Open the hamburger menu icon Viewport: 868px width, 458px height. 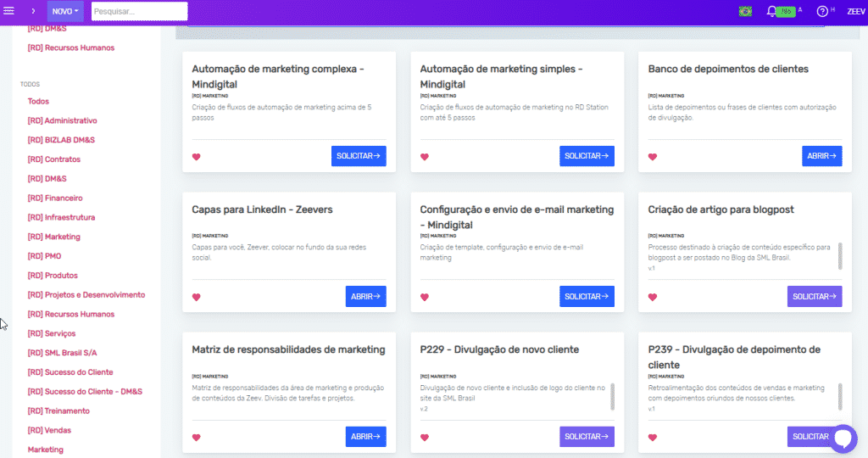click(8, 11)
